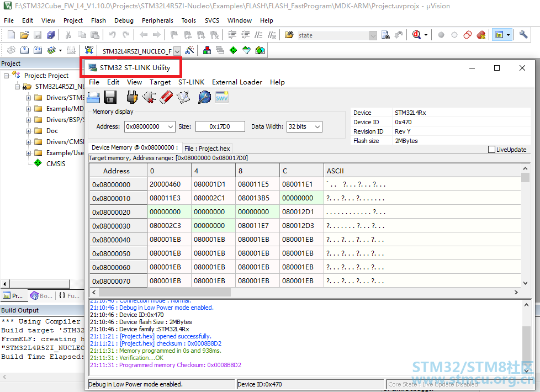Click log line 'Programmed memory Checksum: 0x0008B8D2'

165,365
